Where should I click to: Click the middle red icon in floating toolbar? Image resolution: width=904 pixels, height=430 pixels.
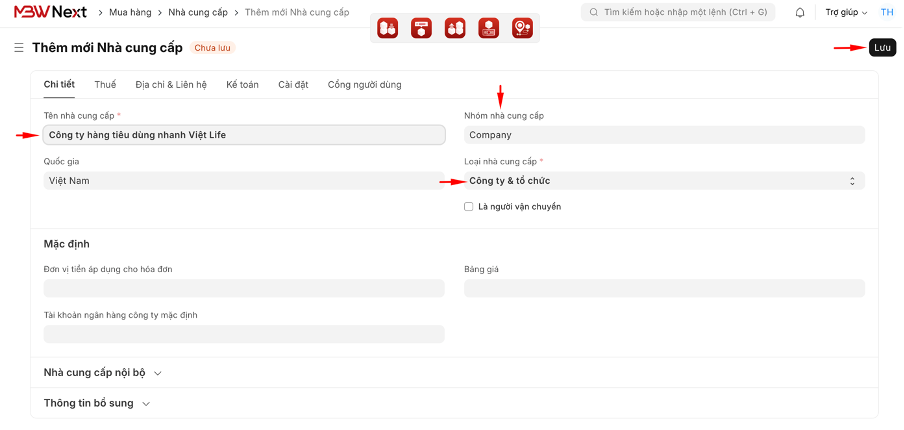[455, 28]
